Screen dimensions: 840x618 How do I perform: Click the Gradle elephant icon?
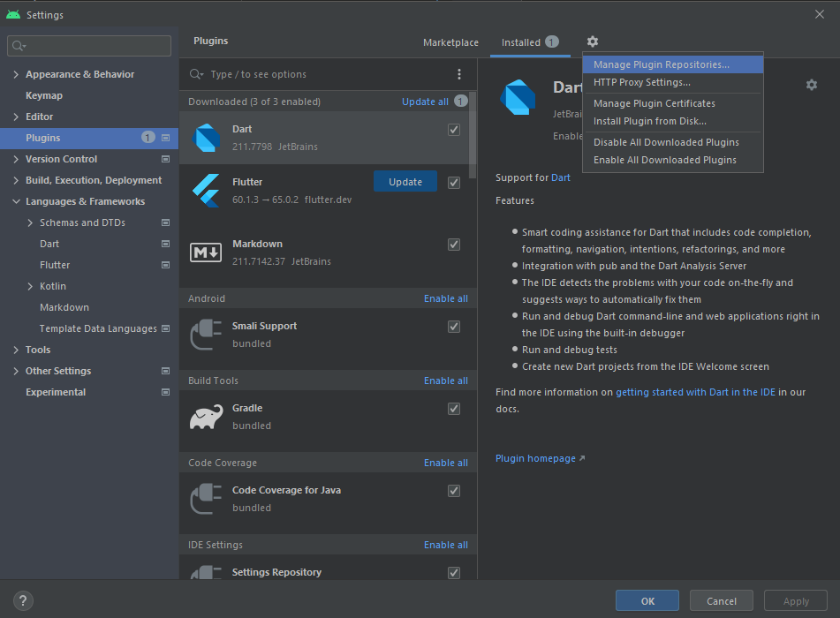[207, 417]
